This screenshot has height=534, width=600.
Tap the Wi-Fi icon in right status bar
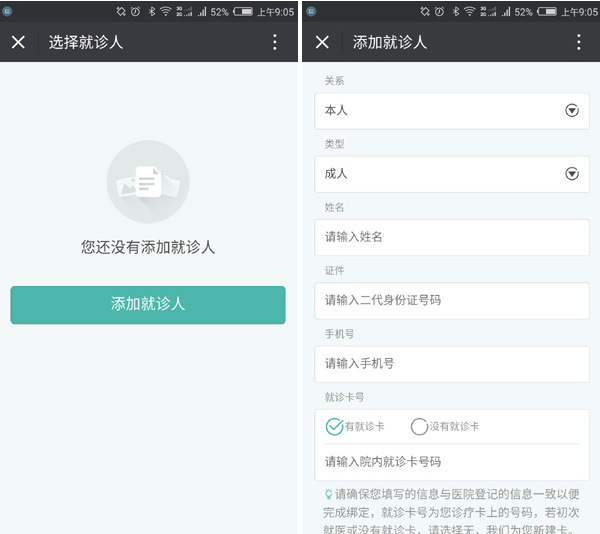click(x=470, y=12)
